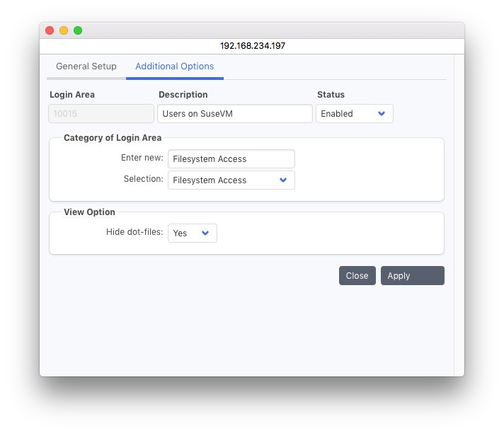This screenshot has height=433, width=504.
Task: Close the window with the red button
Action: tap(50, 30)
